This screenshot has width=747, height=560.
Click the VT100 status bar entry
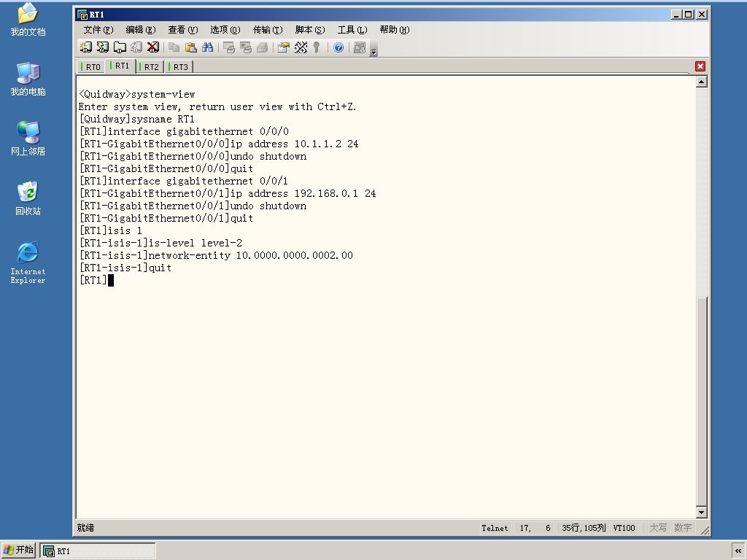click(x=624, y=528)
